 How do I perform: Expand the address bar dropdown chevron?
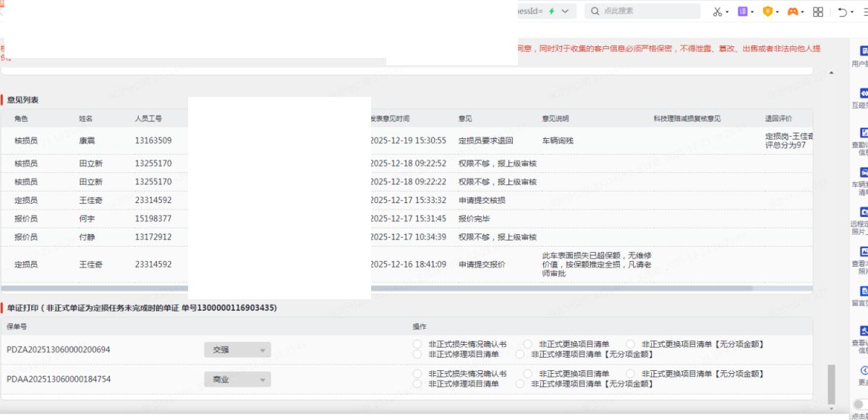[x=566, y=12]
